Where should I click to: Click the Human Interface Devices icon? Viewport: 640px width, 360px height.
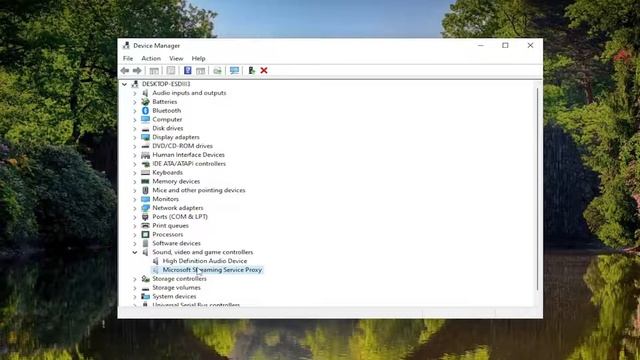click(145, 155)
